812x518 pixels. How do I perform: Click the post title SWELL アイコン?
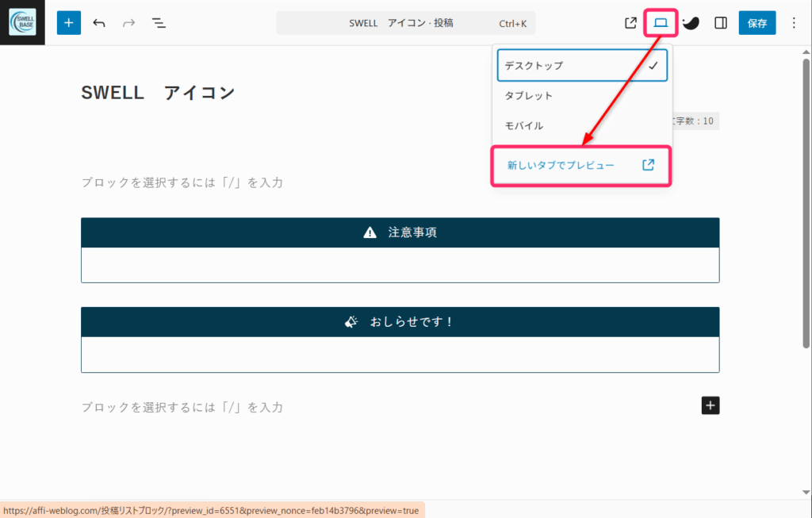(158, 93)
